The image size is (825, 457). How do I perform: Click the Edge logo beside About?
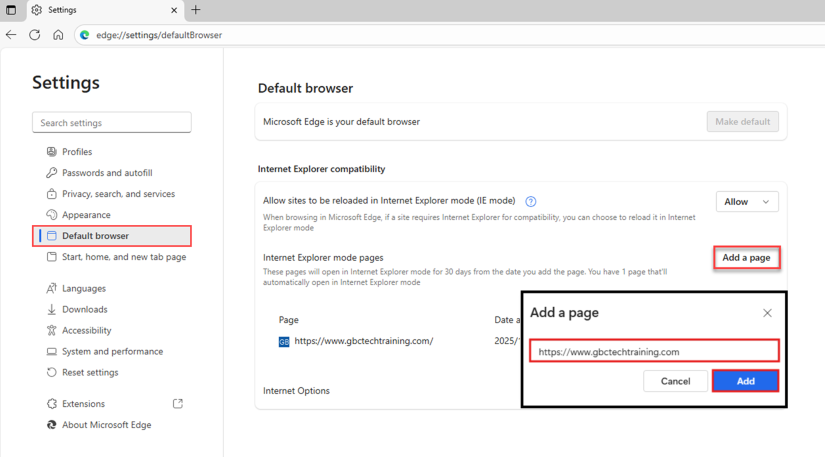click(x=52, y=425)
